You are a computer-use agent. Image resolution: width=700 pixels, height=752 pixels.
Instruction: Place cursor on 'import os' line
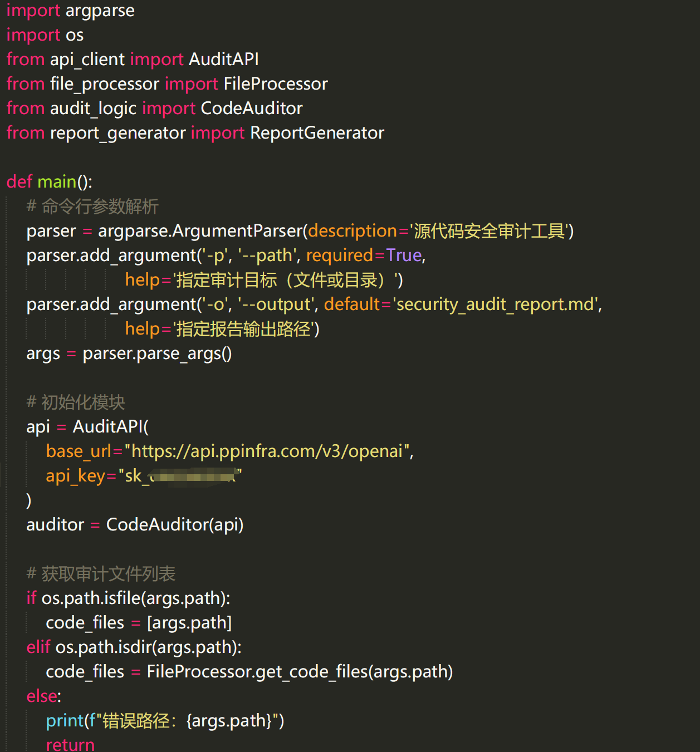[45, 35]
